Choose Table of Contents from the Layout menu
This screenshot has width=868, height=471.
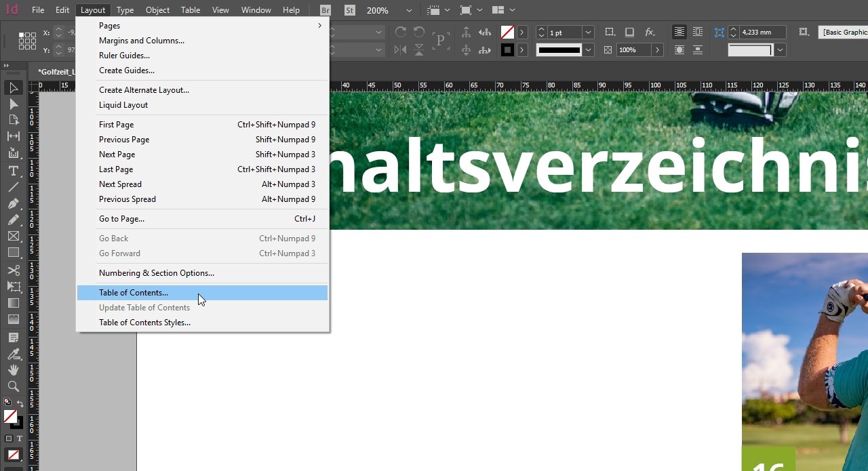(133, 292)
